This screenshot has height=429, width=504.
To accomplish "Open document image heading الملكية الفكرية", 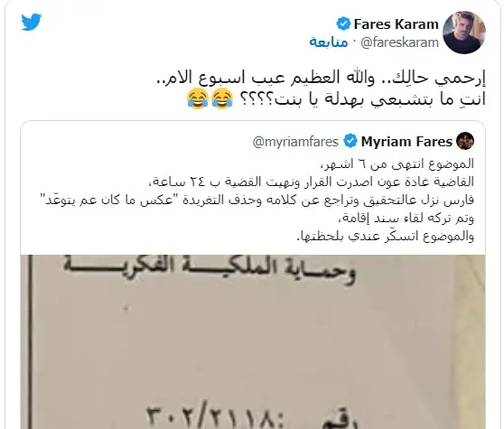I will (210, 270).
